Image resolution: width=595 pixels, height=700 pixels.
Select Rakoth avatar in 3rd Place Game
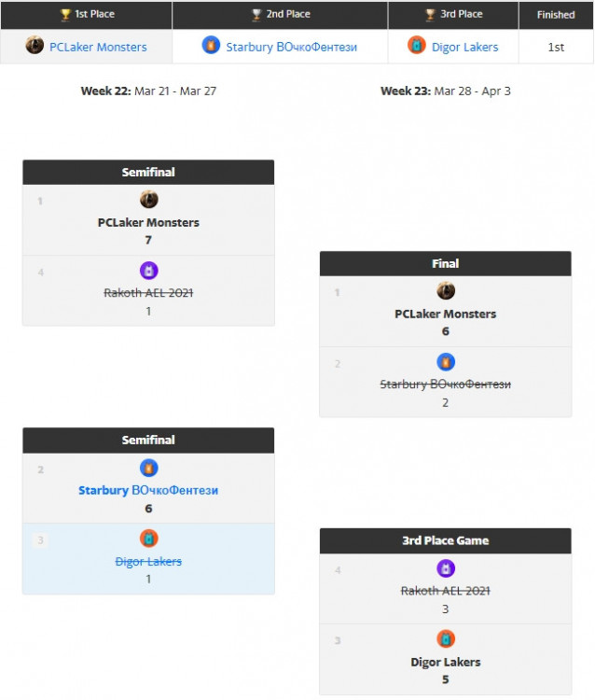pos(446,568)
